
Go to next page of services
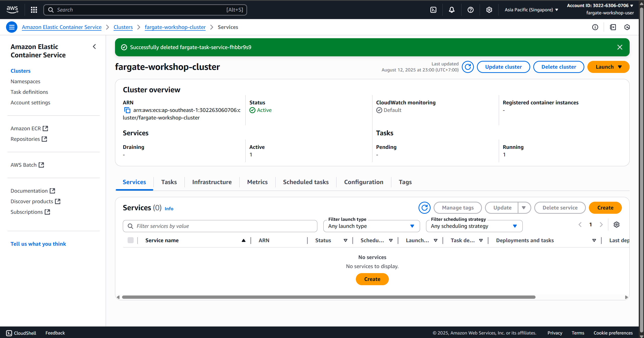601,225
